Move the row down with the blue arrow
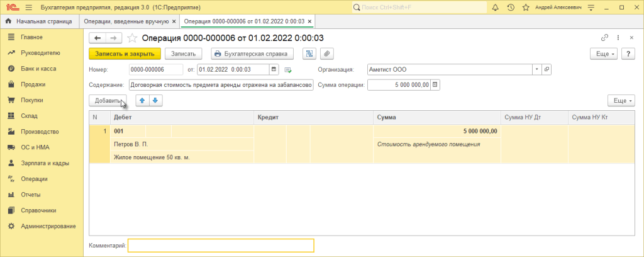644x257 pixels. 155,101
